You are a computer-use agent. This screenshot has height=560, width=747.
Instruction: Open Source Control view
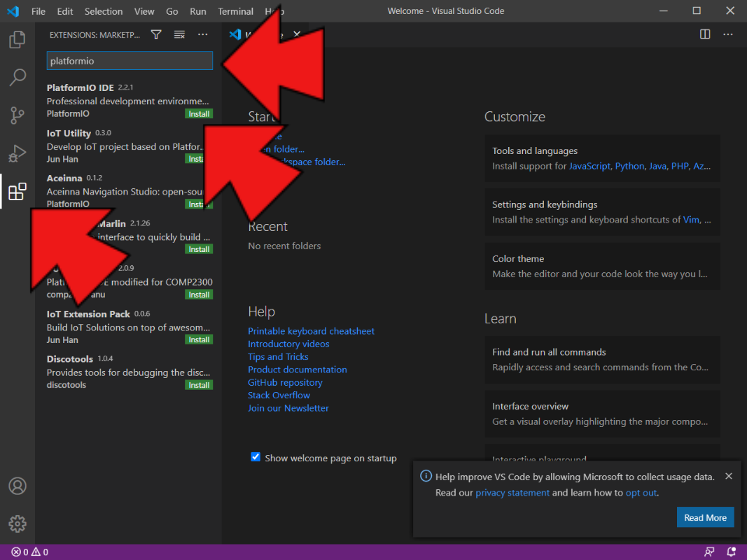coord(18,115)
